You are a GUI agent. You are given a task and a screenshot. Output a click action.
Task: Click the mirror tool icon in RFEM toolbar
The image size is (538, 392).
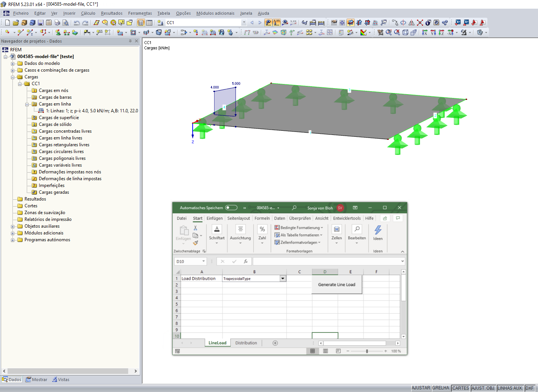(x=412, y=23)
